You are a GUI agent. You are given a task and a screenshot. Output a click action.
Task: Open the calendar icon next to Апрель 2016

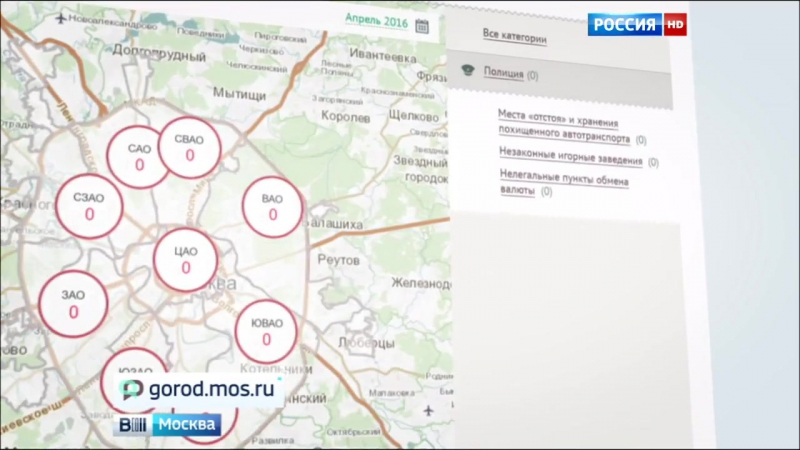(x=422, y=26)
